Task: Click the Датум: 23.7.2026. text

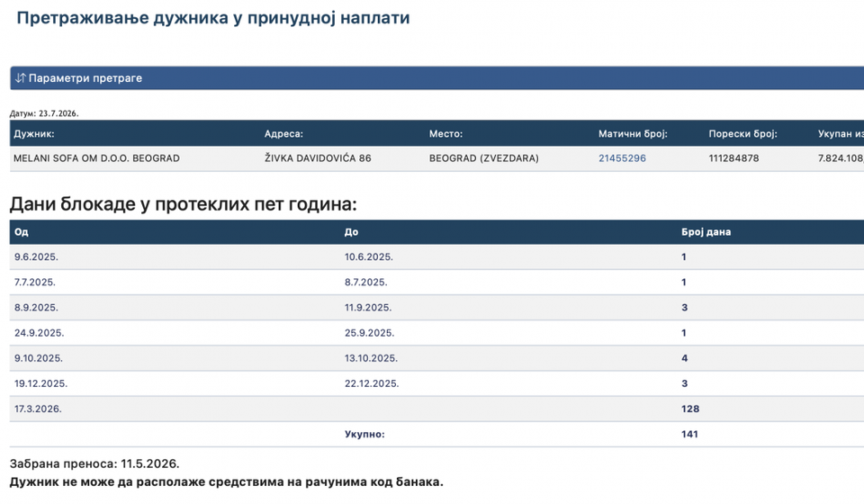Action: click(x=44, y=113)
